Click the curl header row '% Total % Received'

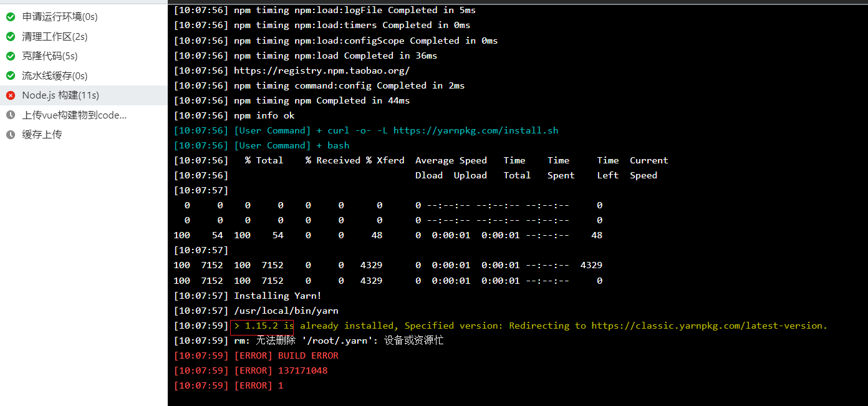[x=421, y=160]
